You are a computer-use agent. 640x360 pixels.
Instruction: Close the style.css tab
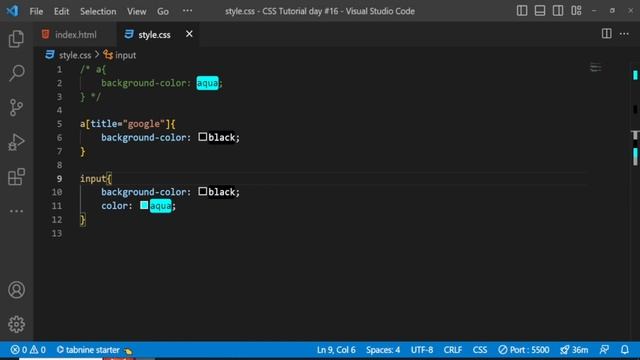(189, 34)
